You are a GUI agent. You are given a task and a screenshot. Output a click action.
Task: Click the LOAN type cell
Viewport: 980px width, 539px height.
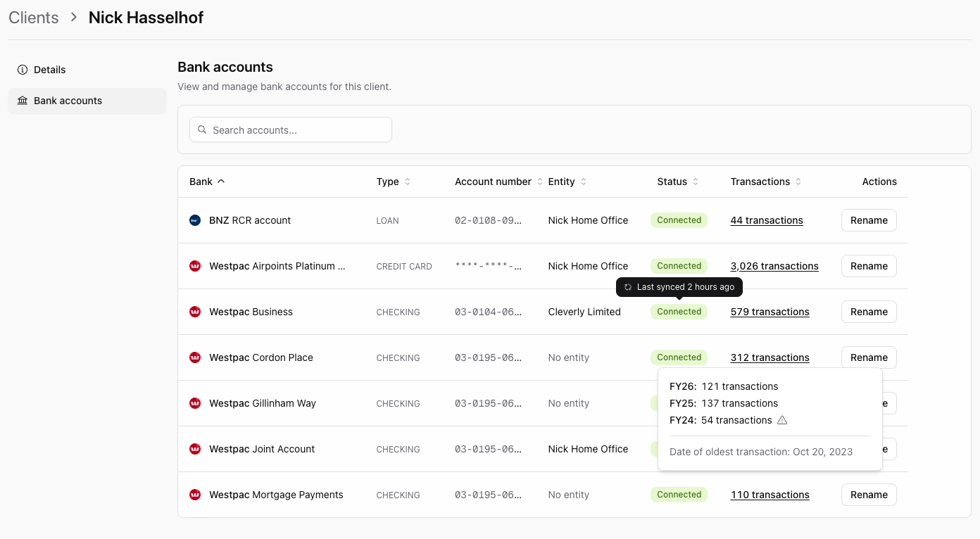(387, 221)
